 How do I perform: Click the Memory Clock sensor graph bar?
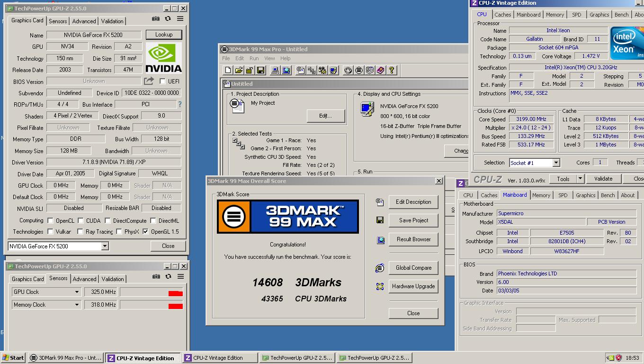[x=151, y=305]
